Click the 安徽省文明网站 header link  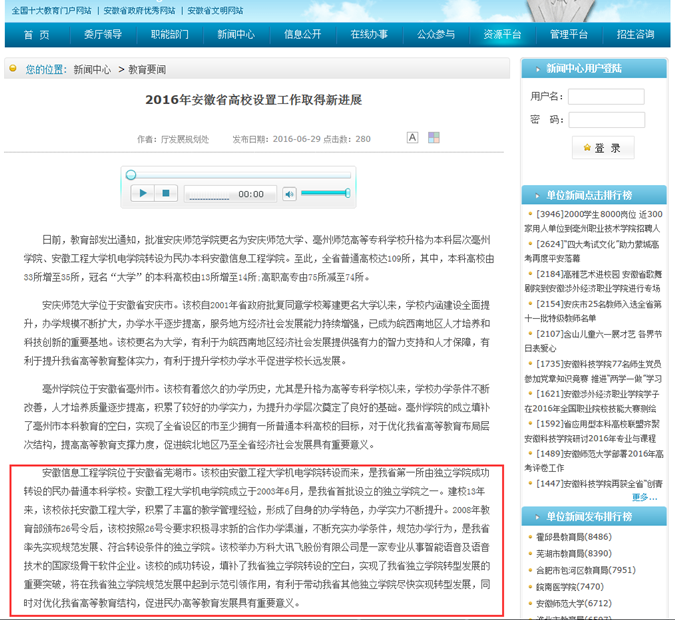tap(215, 11)
